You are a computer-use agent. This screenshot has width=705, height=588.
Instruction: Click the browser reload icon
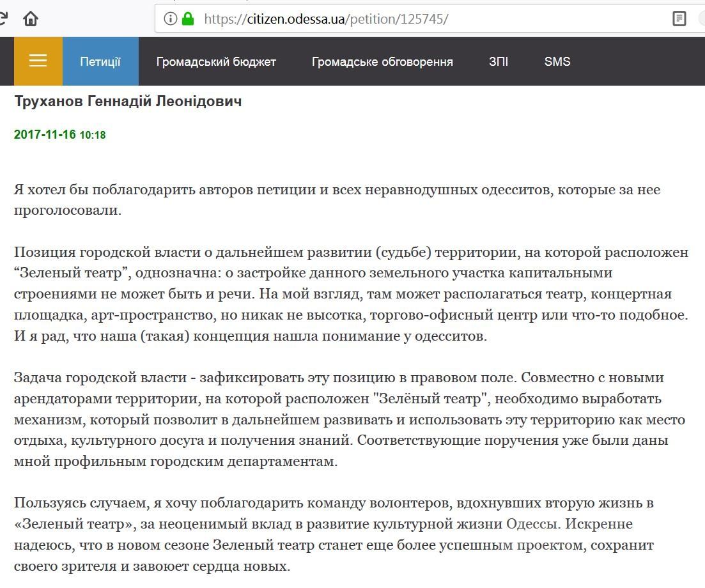pos(3,19)
